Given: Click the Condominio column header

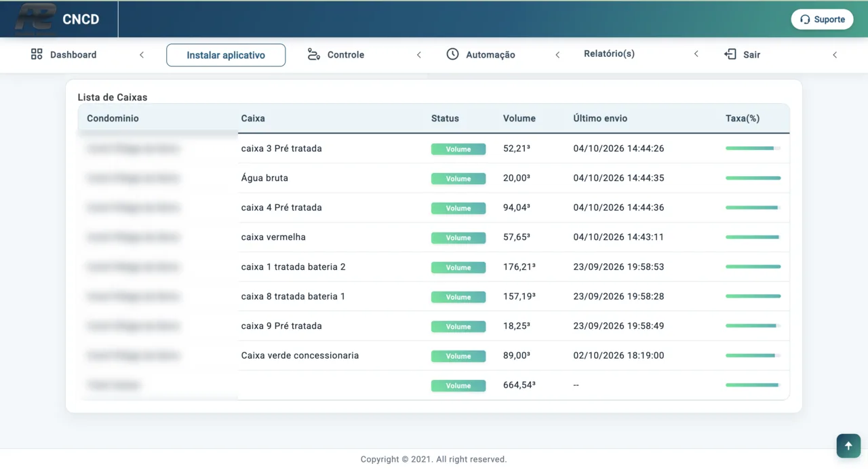Looking at the screenshot, I should (113, 118).
